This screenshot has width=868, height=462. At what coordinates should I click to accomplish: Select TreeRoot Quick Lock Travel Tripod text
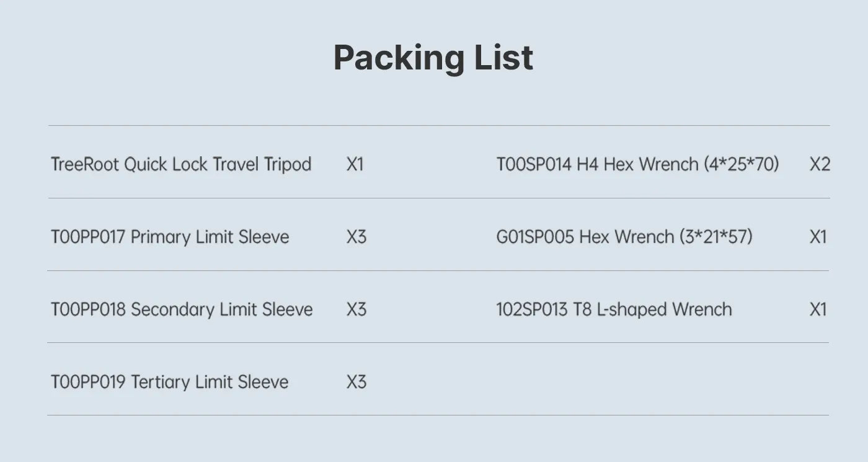180,164
